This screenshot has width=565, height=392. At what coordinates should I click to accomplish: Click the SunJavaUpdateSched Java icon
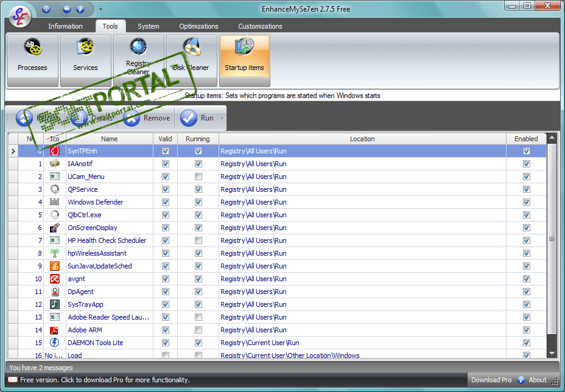[55, 266]
